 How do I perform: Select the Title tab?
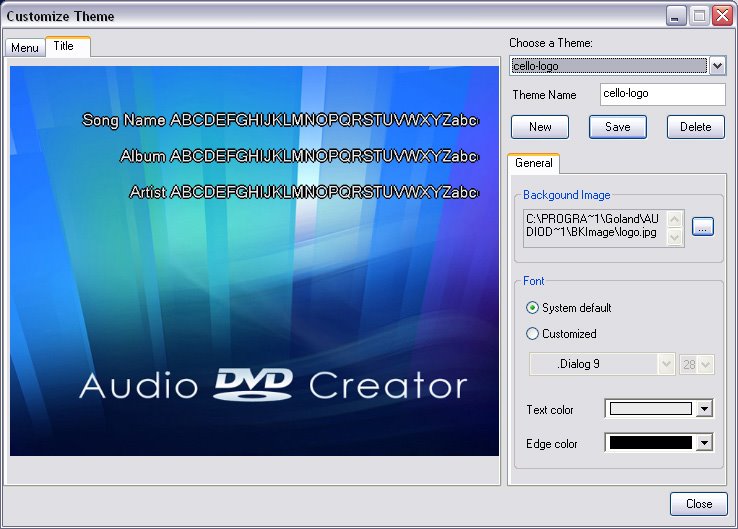coord(68,46)
